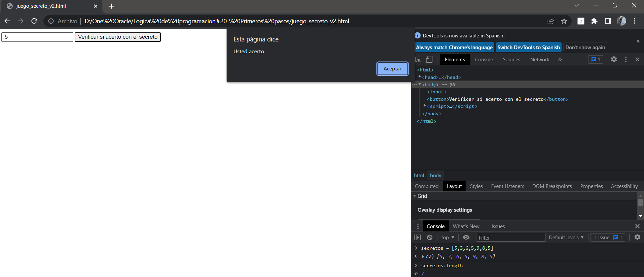Reload the page with the refresh icon
Image resolution: width=644 pixels, height=277 pixels.
tap(34, 21)
